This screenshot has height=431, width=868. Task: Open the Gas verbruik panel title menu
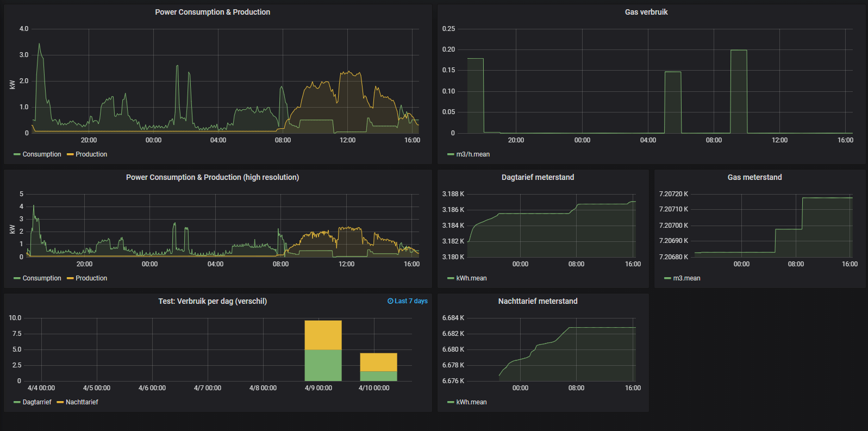point(646,12)
